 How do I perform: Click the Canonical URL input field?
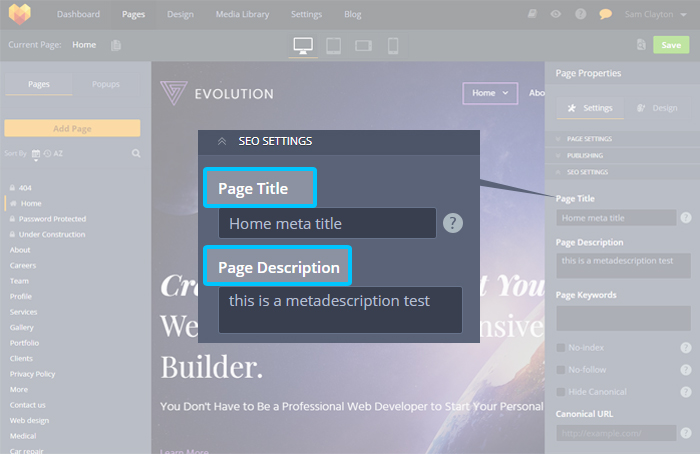click(616, 433)
